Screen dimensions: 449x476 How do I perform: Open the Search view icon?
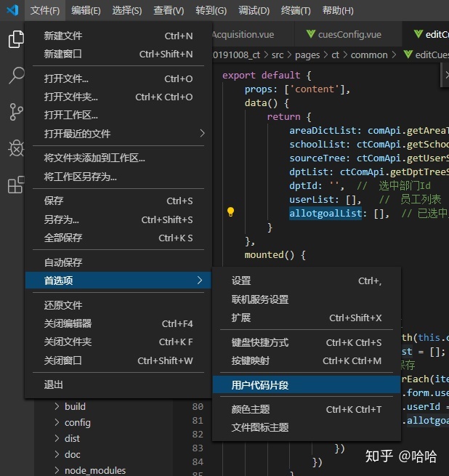point(16,76)
